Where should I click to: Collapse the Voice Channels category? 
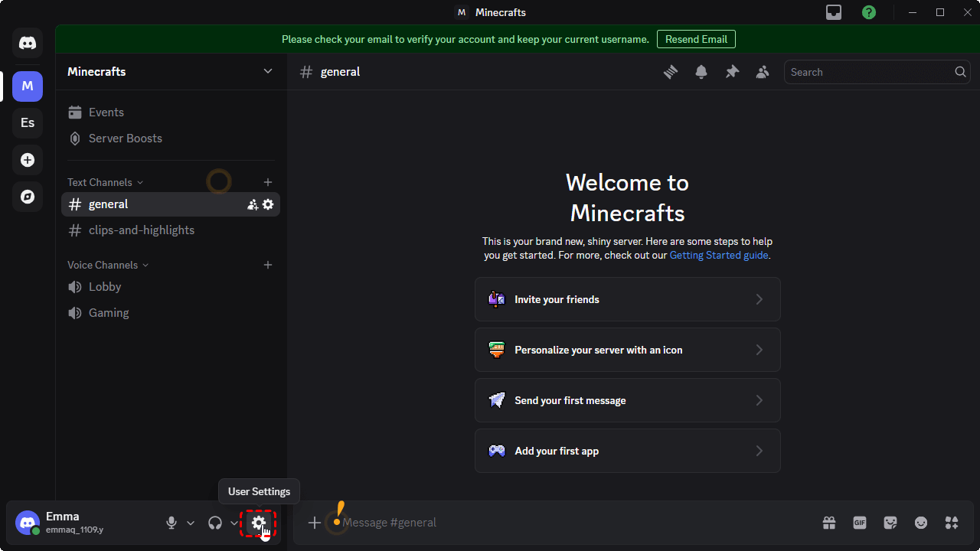[x=107, y=265]
